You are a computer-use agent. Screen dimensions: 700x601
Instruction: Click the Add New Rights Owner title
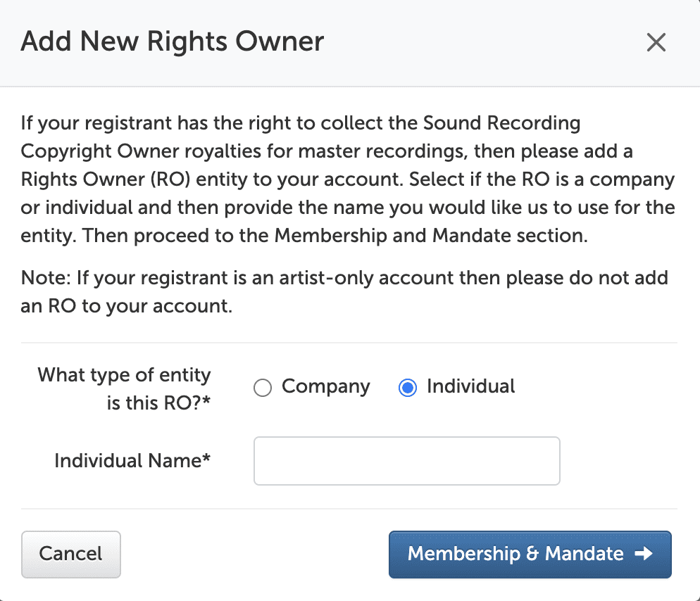pos(173,42)
